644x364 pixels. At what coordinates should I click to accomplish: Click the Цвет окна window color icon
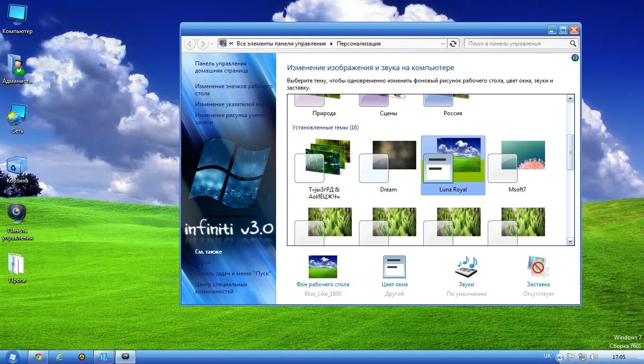(394, 267)
